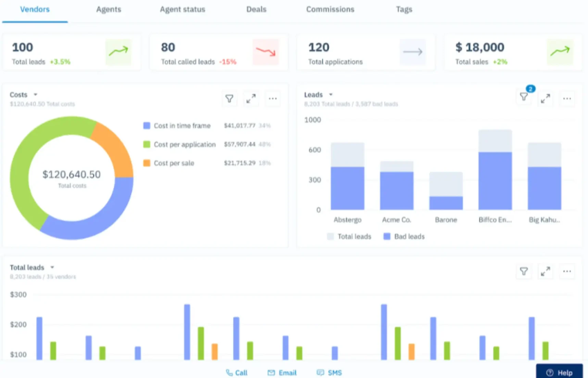Screen dimensions: 588x378
Task: Click the Email button
Action: pyautogui.click(x=282, y=373)
